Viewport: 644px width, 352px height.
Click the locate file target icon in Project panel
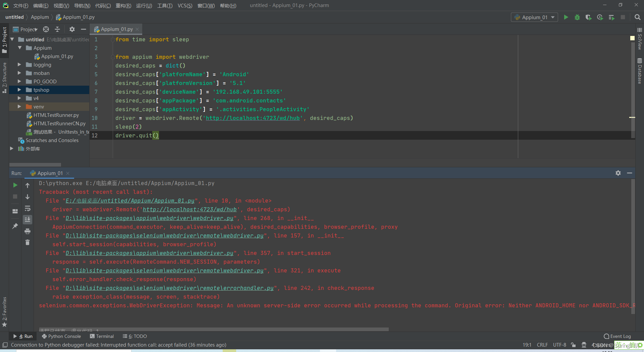46,29
